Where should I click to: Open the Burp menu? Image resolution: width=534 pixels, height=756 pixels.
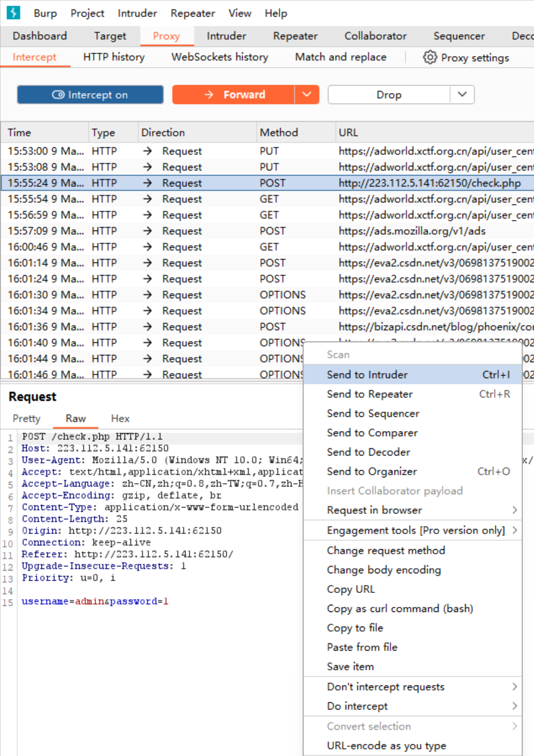[45, 13]
